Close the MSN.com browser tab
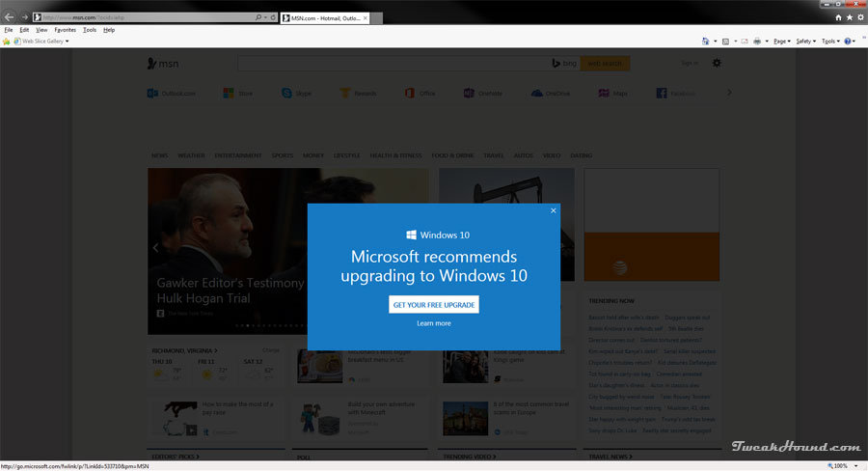Image resolution: width=868 pixels, height=471 pixels. 366,17
